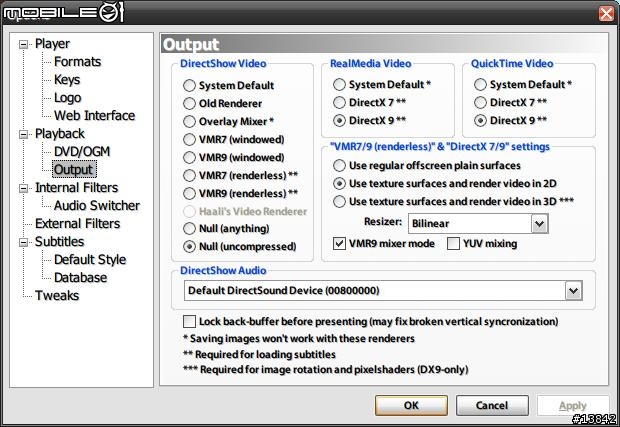Open the DVD/OGM settings page
620x427 pixels.
82,151
